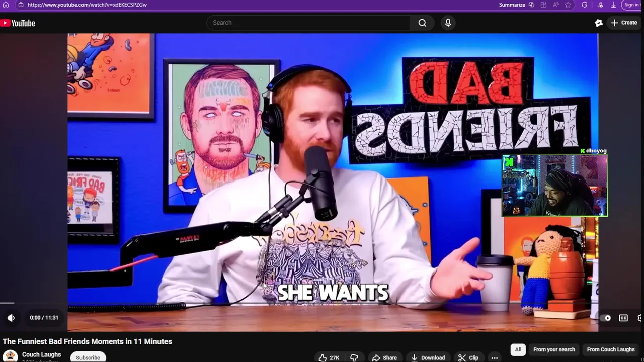Turn on closed captions CC
The image size is (644, 362).
(x=623, y=318)
